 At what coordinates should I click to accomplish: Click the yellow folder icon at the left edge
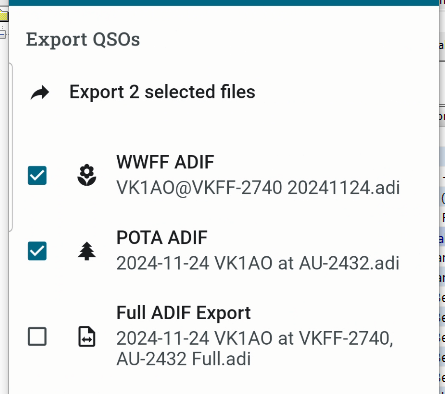click(x=4, y=15)
